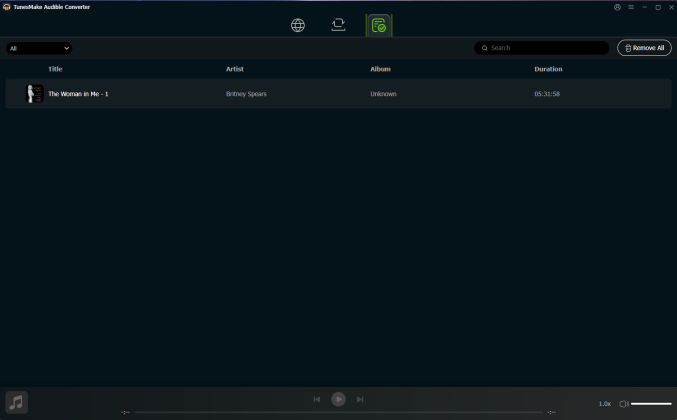The height and width of the screenshot is (420, 677).
Task: Mute audio with the speaker icon
Action: (623, 404)
